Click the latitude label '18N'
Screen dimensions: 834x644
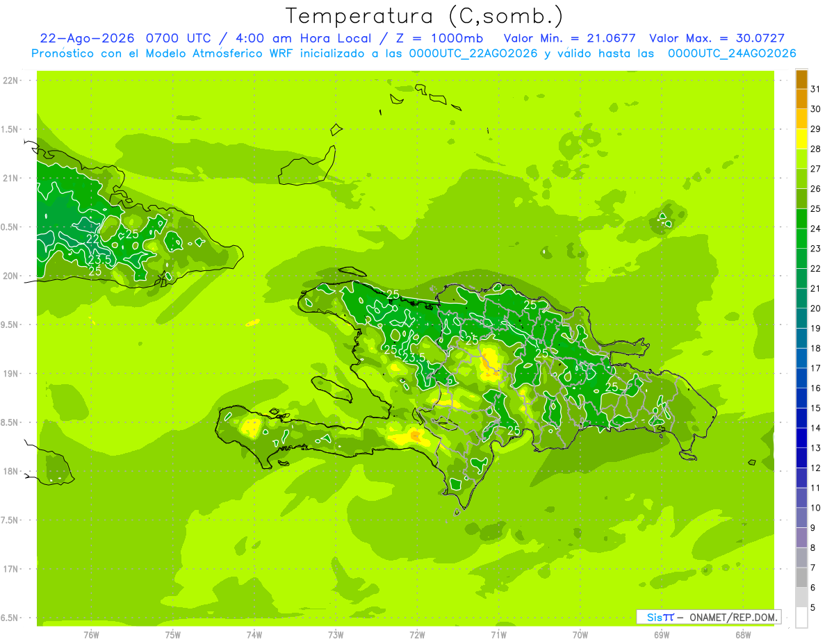pos(11,472)
